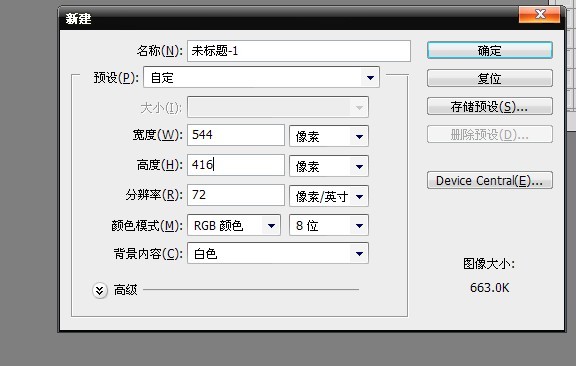Open the RGB 颜色 color mode dropdown
This screenshot has width=576, height=366.
coord(234,225)
